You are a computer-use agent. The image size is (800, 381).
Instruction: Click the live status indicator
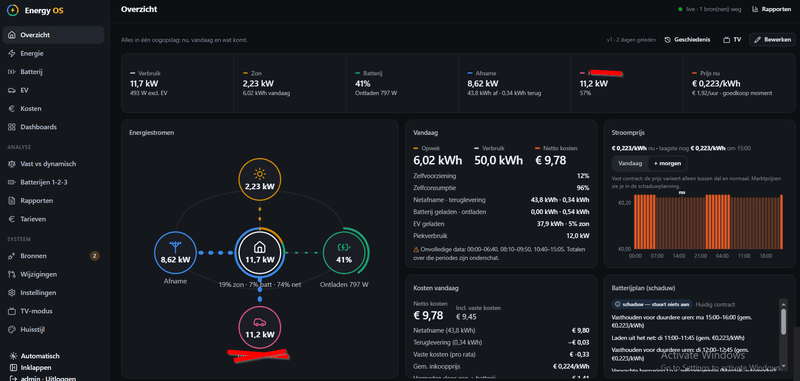tap(709, 9)
